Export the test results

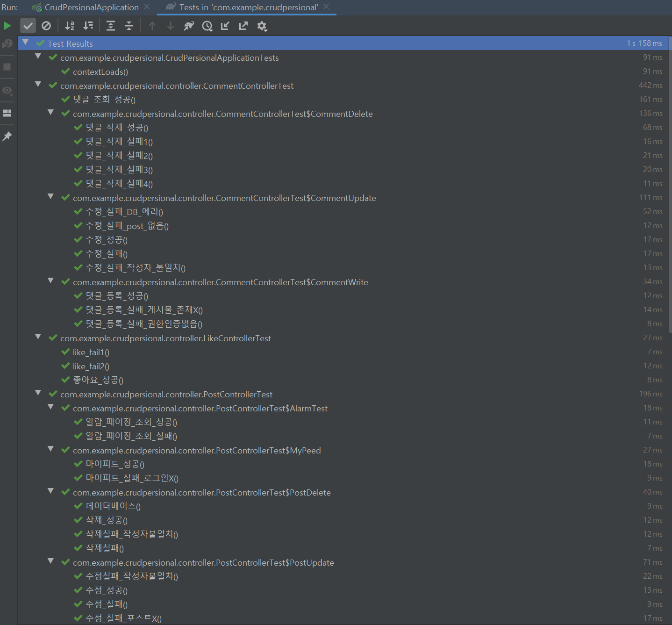[x=243, y=26]
